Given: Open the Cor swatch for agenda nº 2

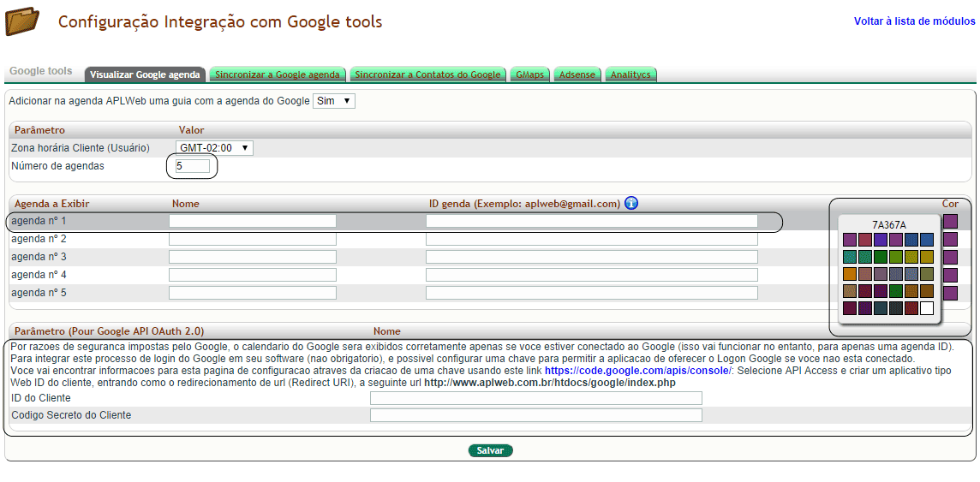Looking at the screenshot, I should [x=951, y=239].
